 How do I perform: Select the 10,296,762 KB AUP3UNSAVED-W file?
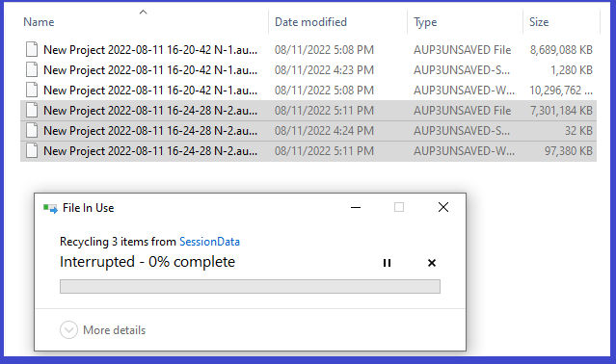(x=308, y=91)
